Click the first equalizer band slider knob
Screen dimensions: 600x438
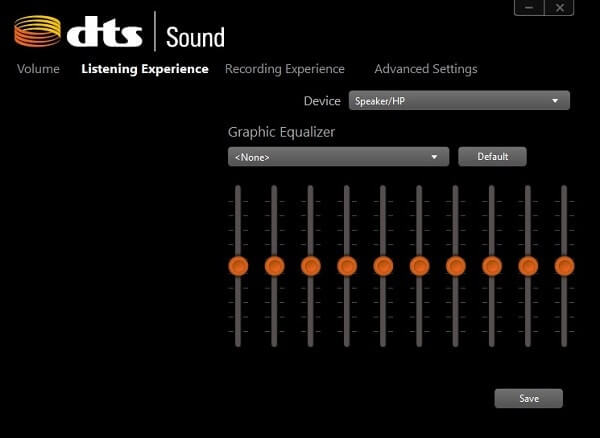(x=238, y=266)
